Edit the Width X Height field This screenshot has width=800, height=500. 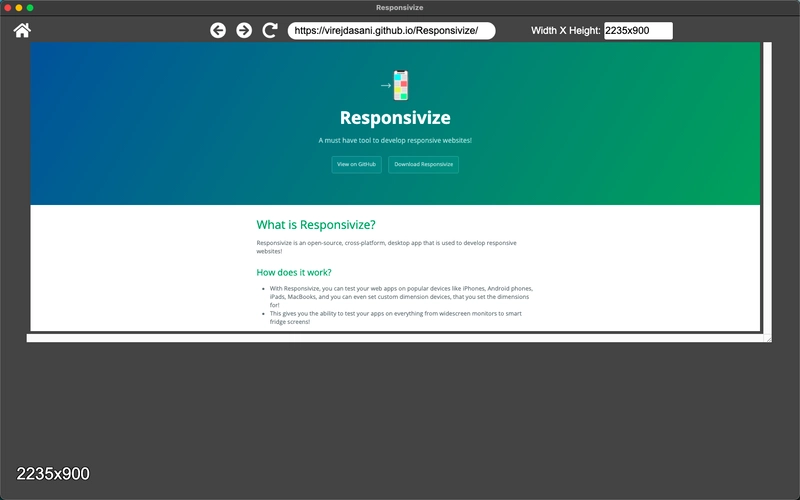pos(638,31)
